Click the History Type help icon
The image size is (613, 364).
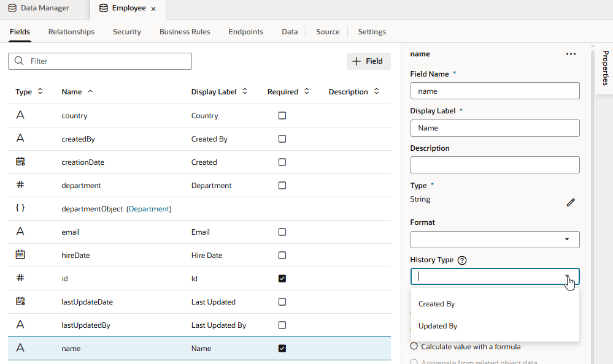(x=462, y=260)
